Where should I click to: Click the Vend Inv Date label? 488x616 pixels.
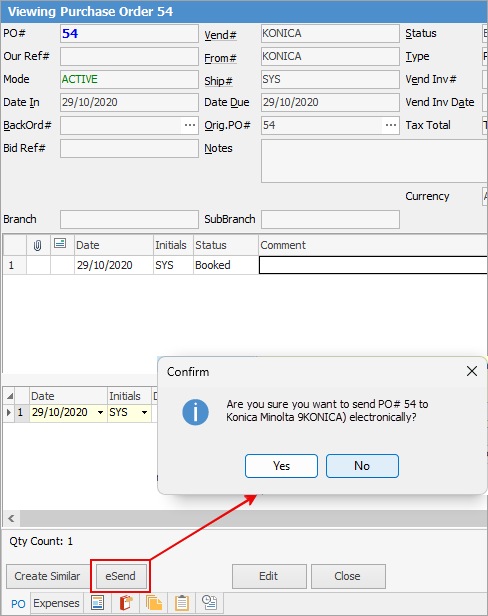coord(440,103)
